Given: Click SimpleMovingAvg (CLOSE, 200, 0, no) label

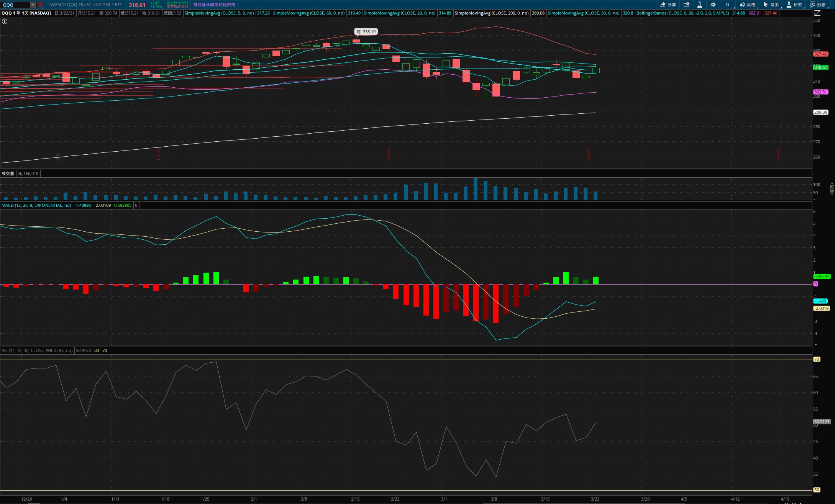Looking at the screenshot, I should click(492, 13).
